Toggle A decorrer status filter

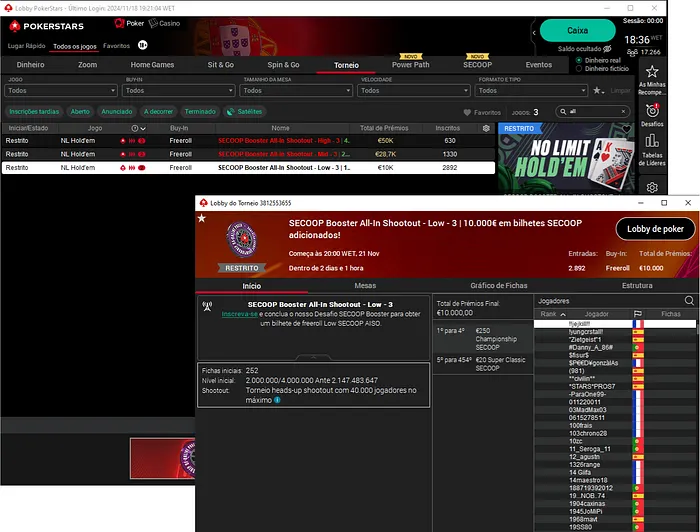click(158, 112)
